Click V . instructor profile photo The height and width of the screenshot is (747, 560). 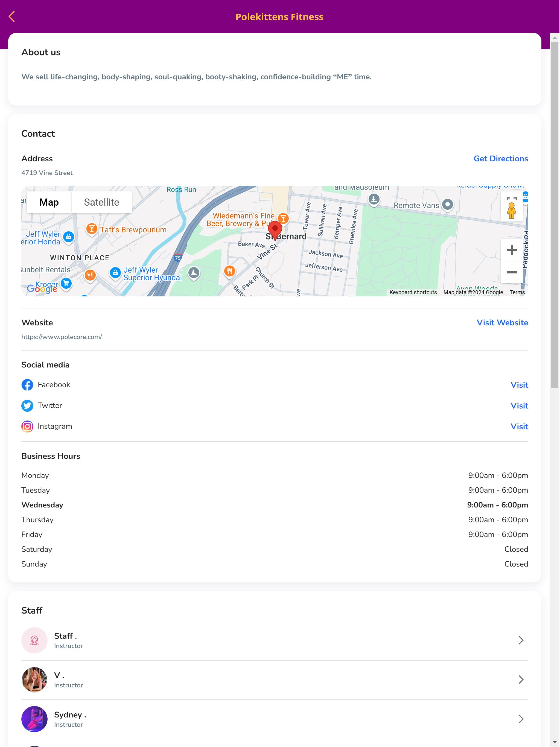(x=34, y=680)
